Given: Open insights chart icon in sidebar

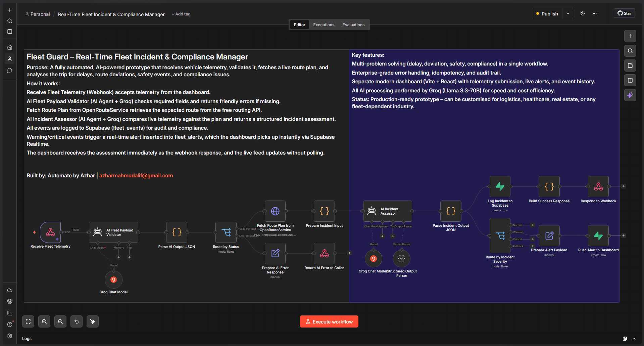Looking at the screenshot, I should [x=10, y=313].
